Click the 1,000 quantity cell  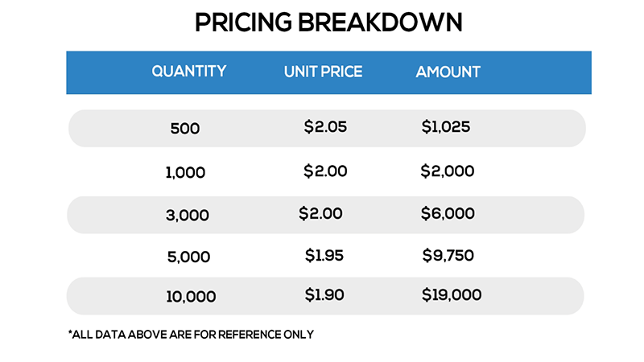tap(186, 172)
